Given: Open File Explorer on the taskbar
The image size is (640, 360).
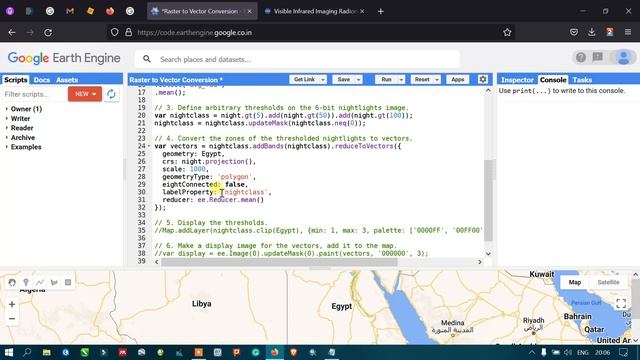Looking at the screenshot, I should (47, 352).
